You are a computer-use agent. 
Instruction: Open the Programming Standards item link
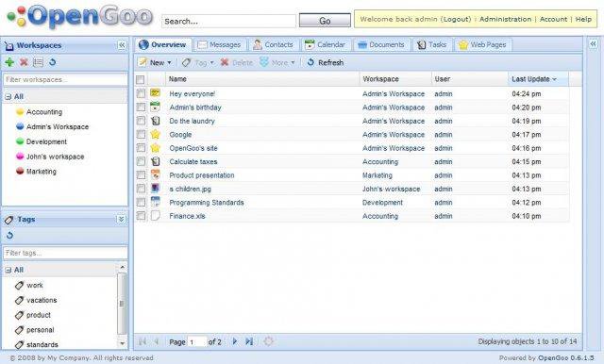(x=207, y=203)
